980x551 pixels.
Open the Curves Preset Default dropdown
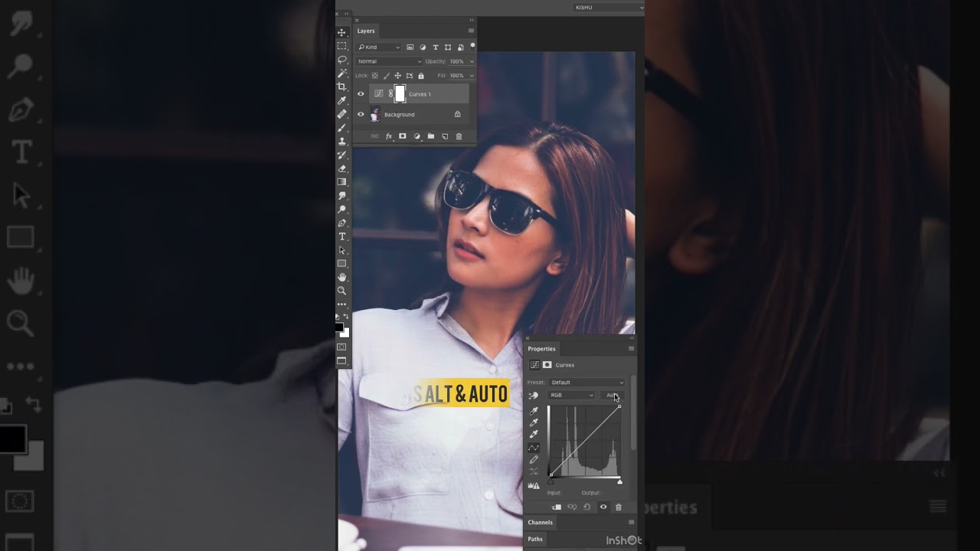pos(587,382)
